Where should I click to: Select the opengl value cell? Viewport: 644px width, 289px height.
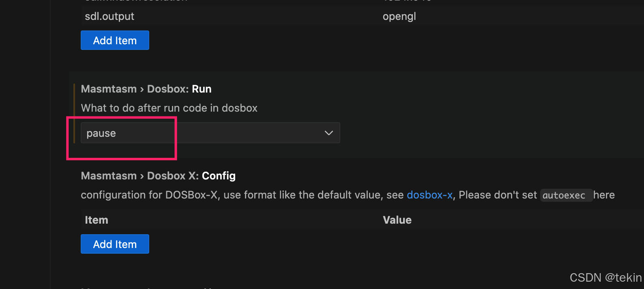(399, 16)
